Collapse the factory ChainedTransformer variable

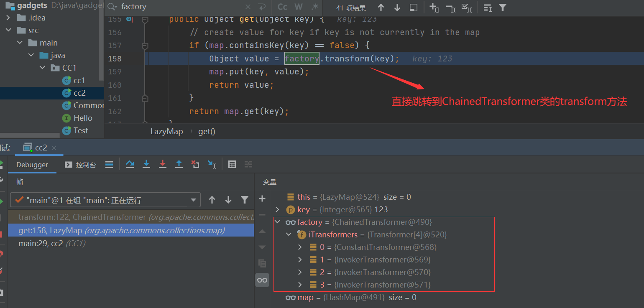(277, 222)
